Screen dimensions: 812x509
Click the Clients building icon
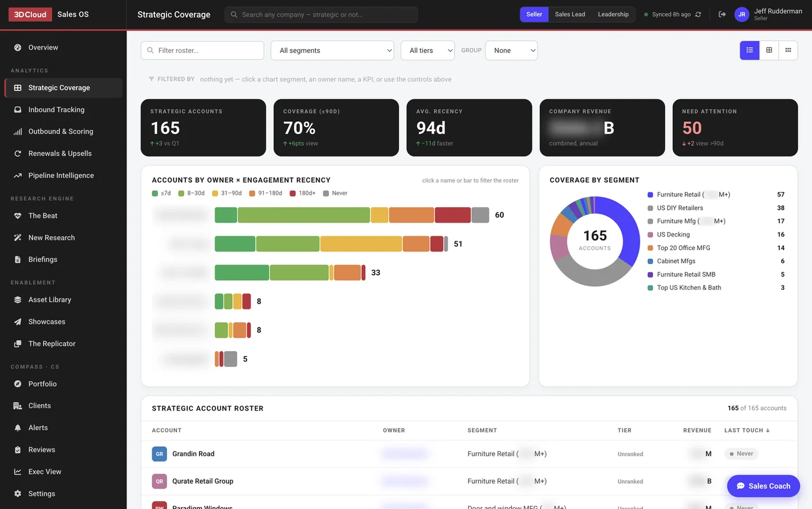(18, 406)
